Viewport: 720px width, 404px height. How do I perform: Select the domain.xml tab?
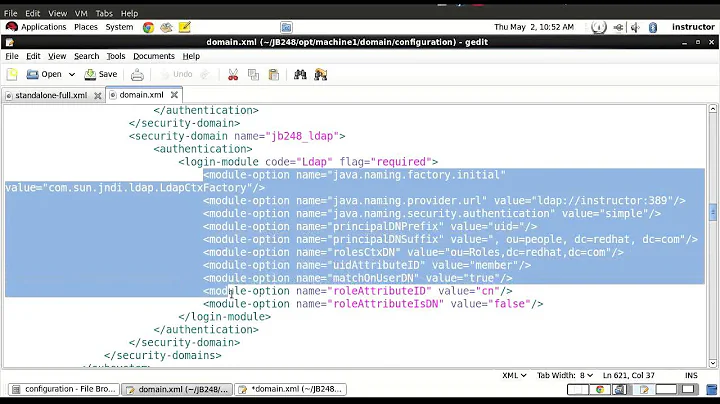pyautogui.click(x=141, y=95)
